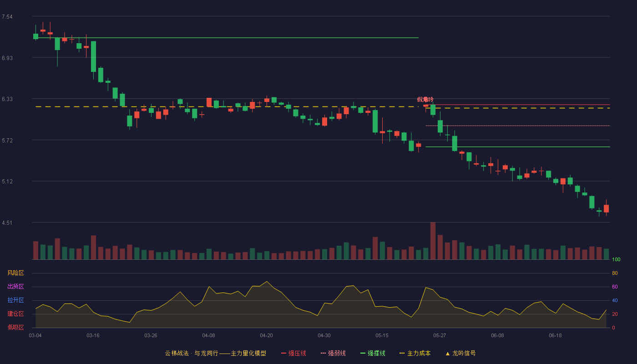Click the 03-04 date label

pyautogui.click(x=35, y=335)
